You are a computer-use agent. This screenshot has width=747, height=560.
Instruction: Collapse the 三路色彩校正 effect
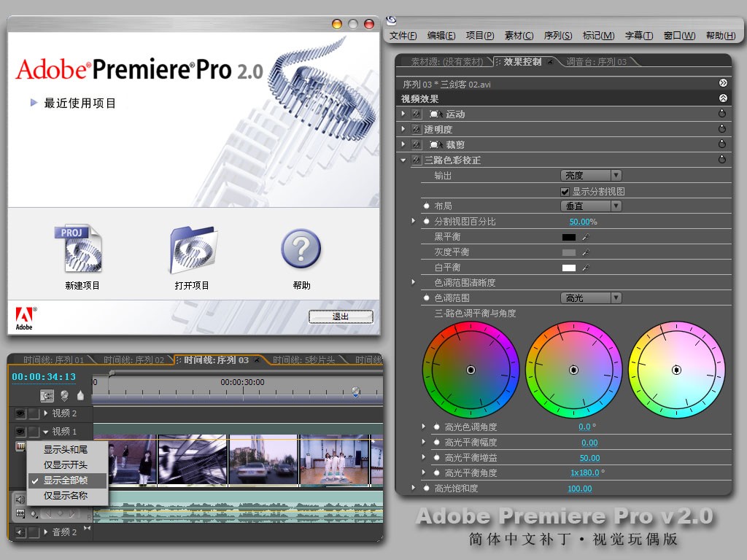click(x=403, y=160)
